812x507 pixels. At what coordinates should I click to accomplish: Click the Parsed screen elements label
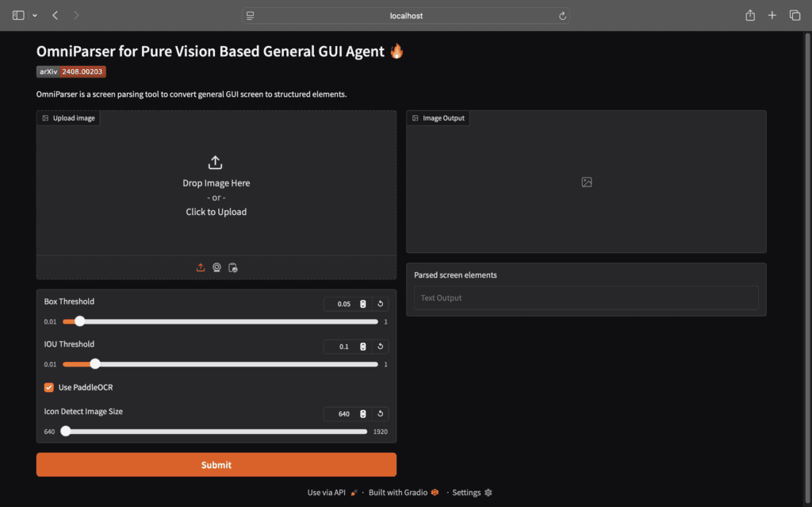[x=455, y=275]
